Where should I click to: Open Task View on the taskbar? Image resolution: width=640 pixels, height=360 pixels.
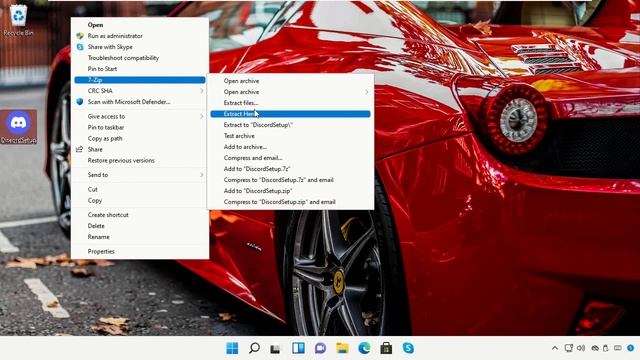point(276,349)
